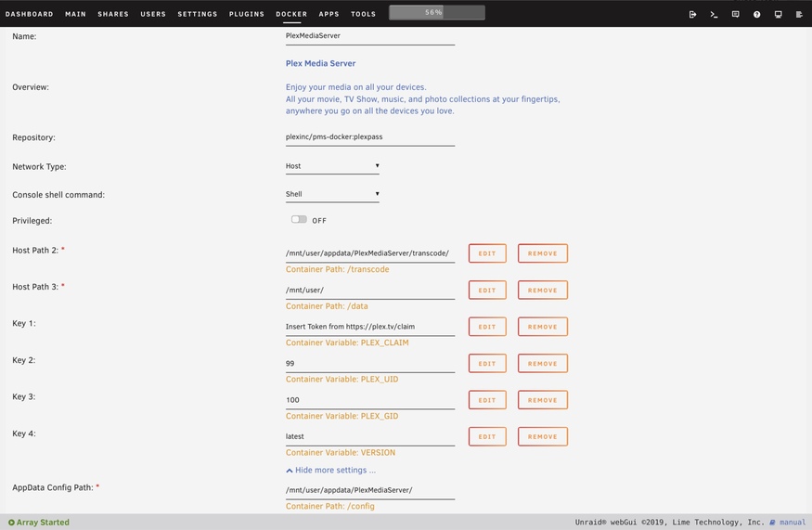Open the Network Type dropdown
The image size is (812, 530).
click(332, 166)
